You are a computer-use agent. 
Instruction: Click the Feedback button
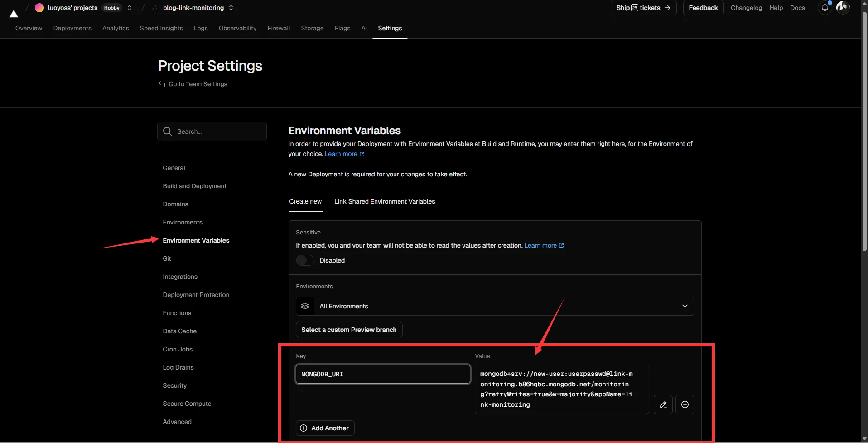703,8
